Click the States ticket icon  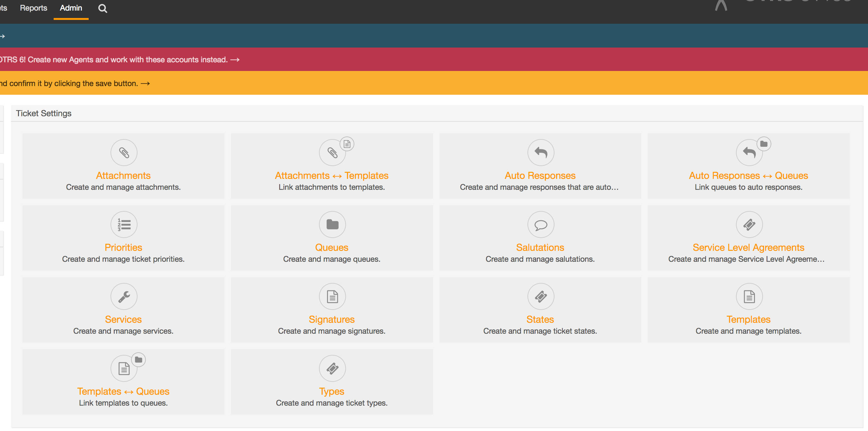point(540,296)
